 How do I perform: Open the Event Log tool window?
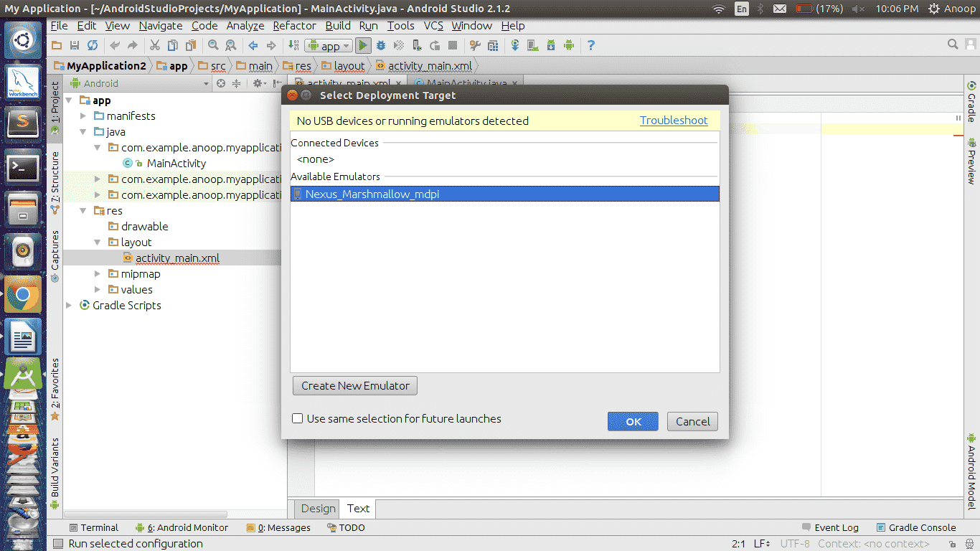[831, 527]
